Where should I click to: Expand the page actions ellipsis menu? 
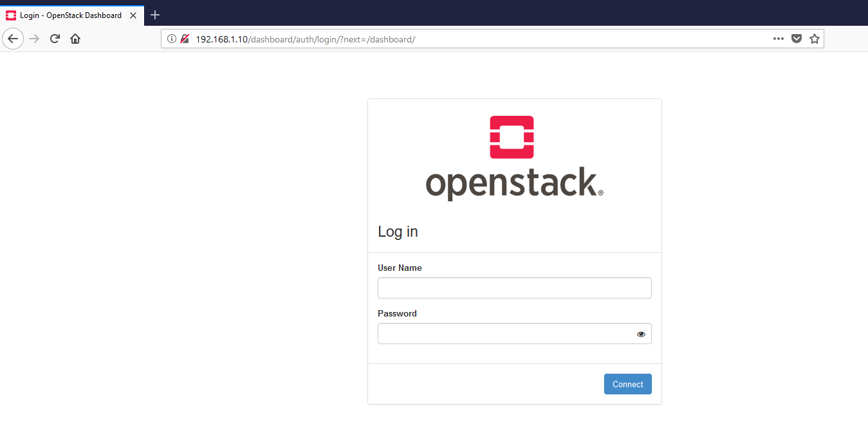pos(779,39)
